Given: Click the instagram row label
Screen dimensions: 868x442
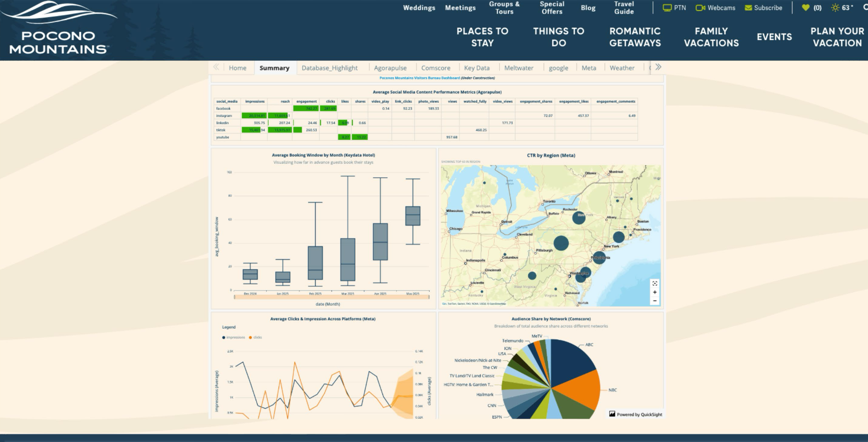Looking at the screenshot, I should tap(224, 116).
